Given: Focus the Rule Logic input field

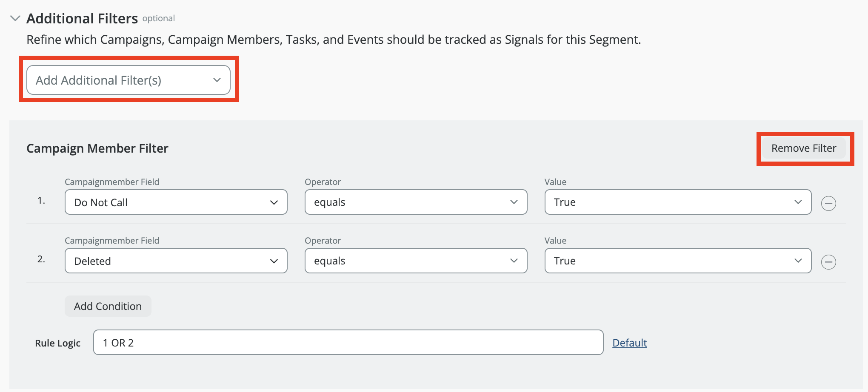Looking at the screenshot, I should 348,342.
